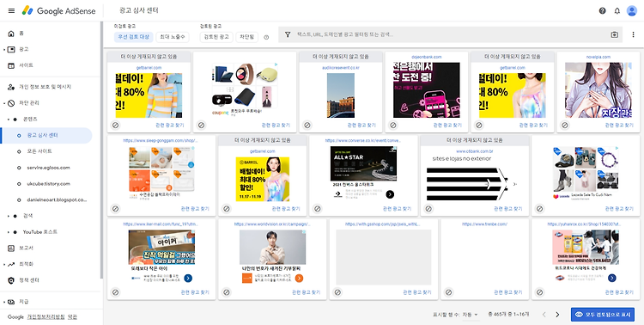Block the gsshop.com ad
Screen dimensions: 644x325
[337, 292]
